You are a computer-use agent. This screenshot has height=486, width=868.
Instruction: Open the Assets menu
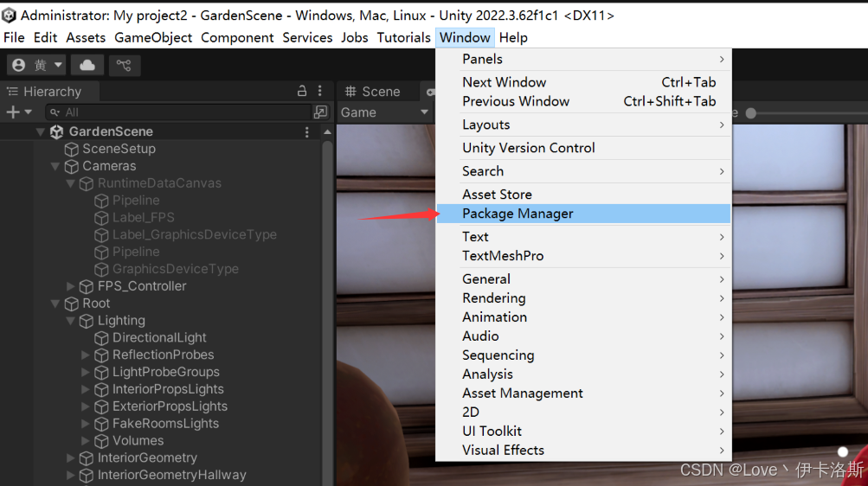pos(86,37)
